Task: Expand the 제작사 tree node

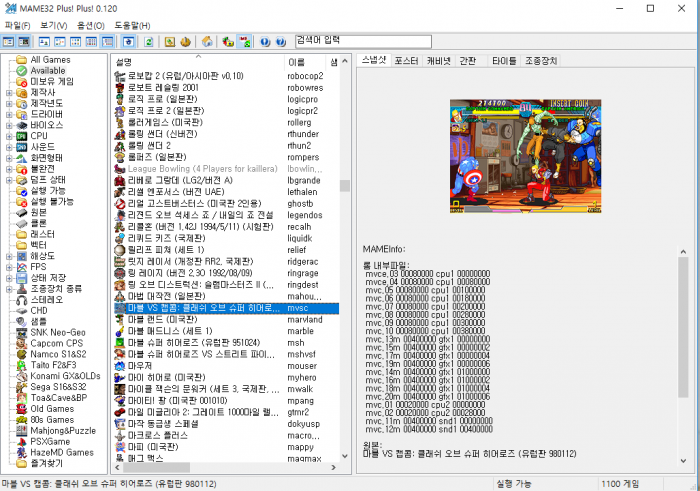Action: [x=9, y=93]
